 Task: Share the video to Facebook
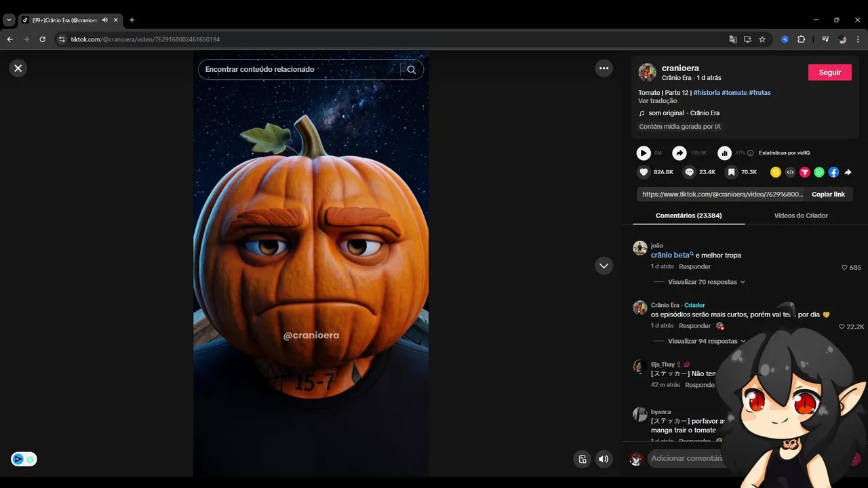click(833, 172)
